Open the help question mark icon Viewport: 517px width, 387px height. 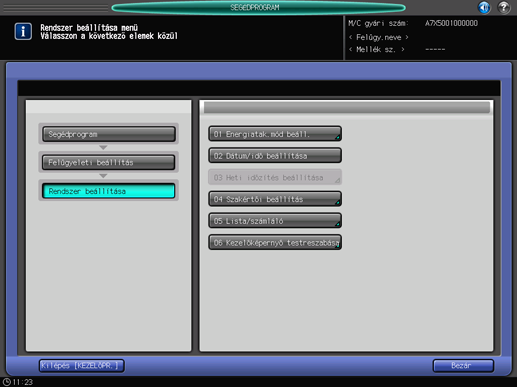504,7
